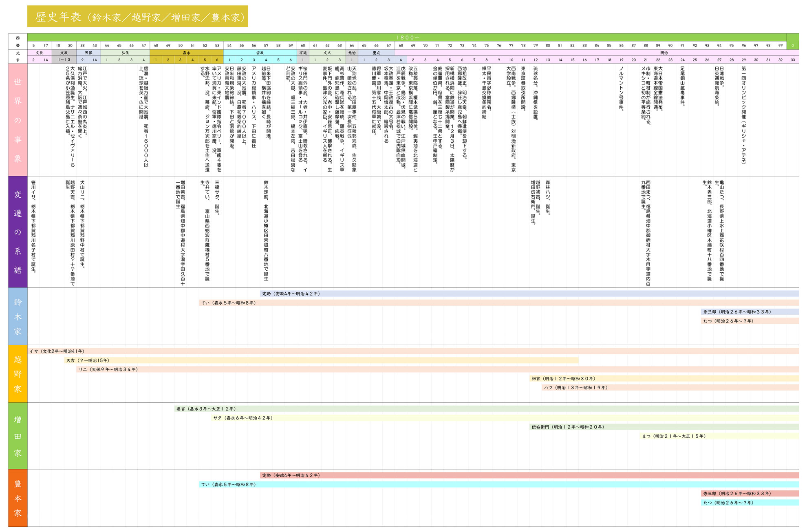Click the 東京証券取引所開設 event text
The width and height of the screenshot is (807, 532).
[x=523, y=88]
